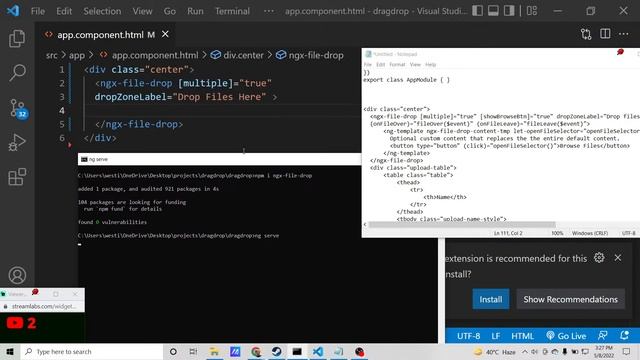Open the Accounts menu in activity bar

click(x=17, y=275)
